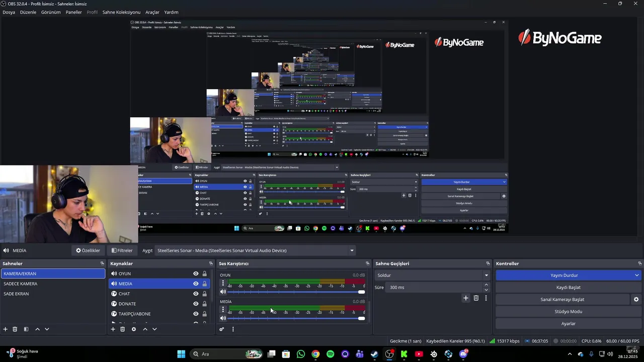Open Filtreler for the MEDİA source
644x362 pixels.
pos(122,250)
